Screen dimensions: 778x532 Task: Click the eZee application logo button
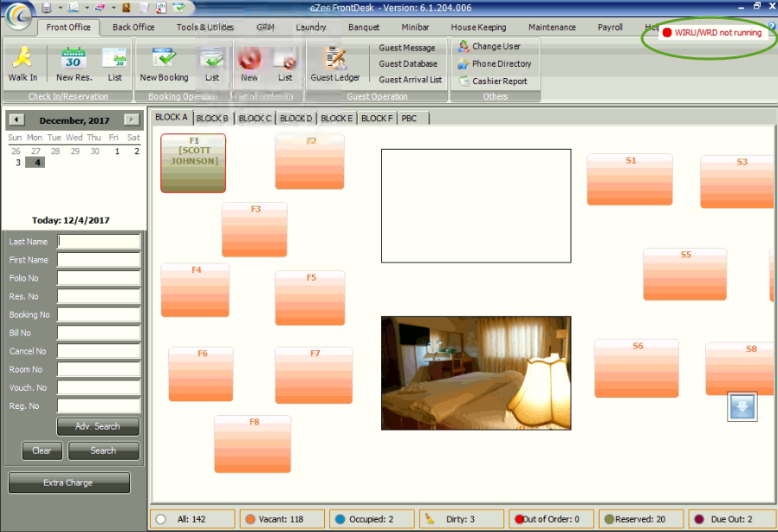(18, 16)
